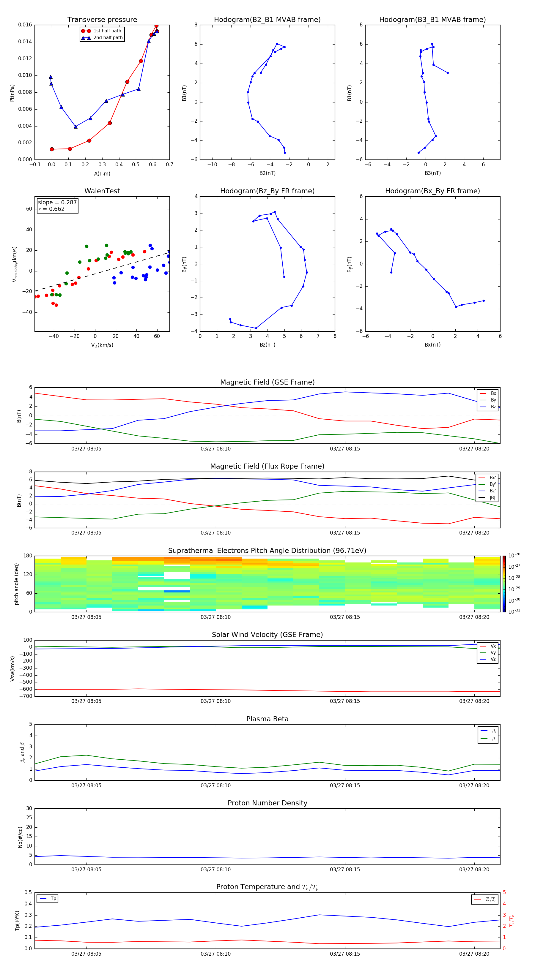Click the 10^-26 colorbar label
The height and width of the screenshot is (980, 535).
[x=514, y=555]
